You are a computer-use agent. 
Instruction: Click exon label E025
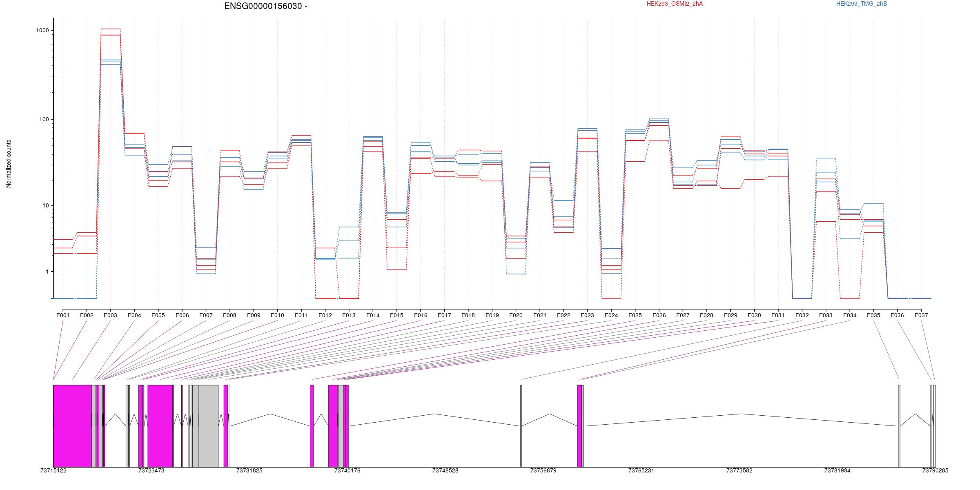pyautogui.click(x=635, y=315)
